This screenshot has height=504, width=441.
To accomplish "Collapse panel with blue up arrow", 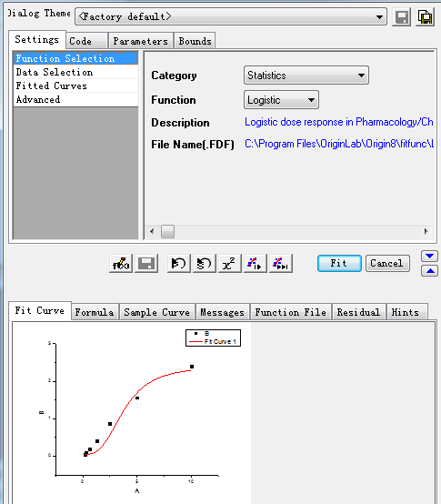I will (430, 271).
